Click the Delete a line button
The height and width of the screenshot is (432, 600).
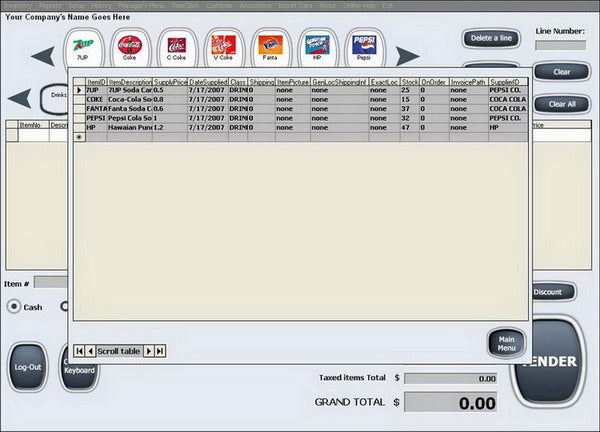491,38
